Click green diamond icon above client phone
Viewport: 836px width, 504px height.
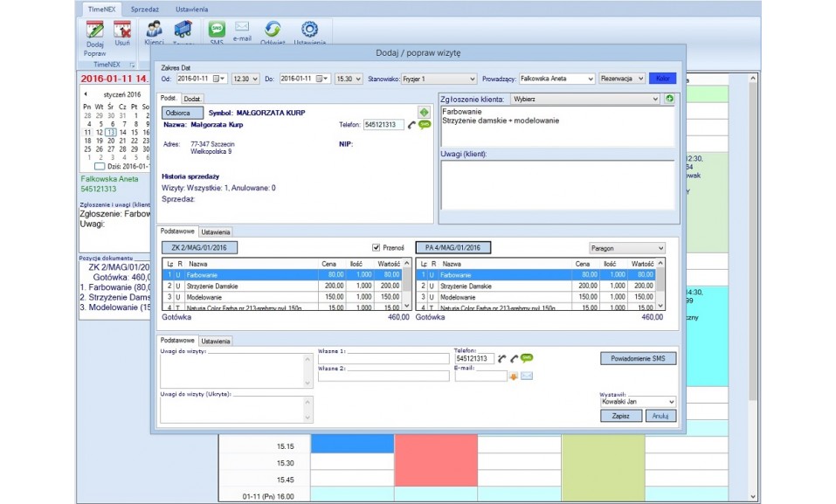click(424, 112)
